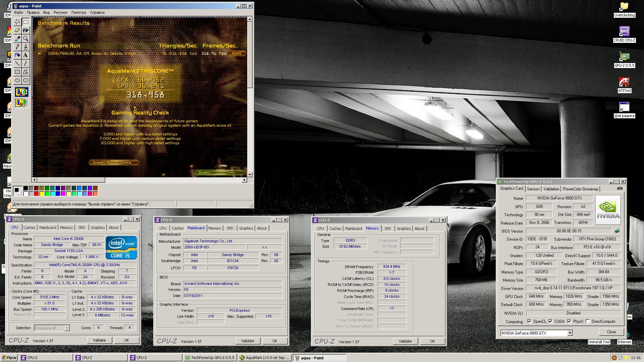The width and height of the screenshot is (644, 362).
Task: Click the Uninstall Tool desktop label
Action: 599,342
